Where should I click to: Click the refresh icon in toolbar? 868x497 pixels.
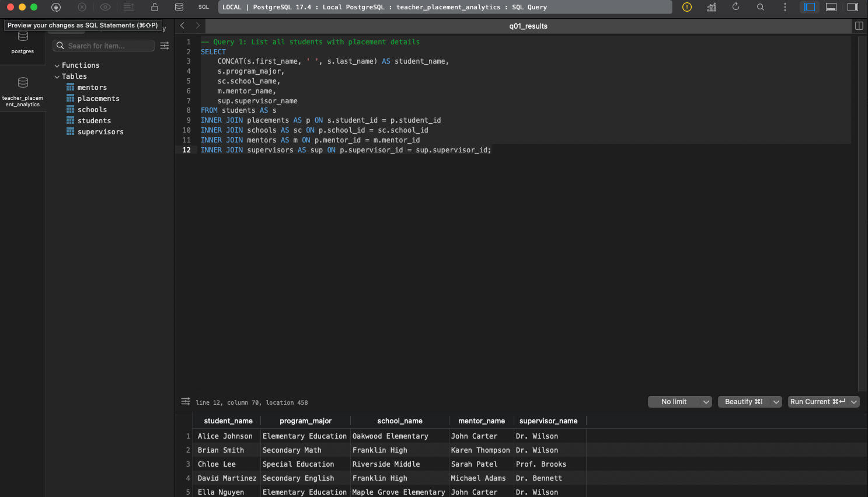(735, 7)
